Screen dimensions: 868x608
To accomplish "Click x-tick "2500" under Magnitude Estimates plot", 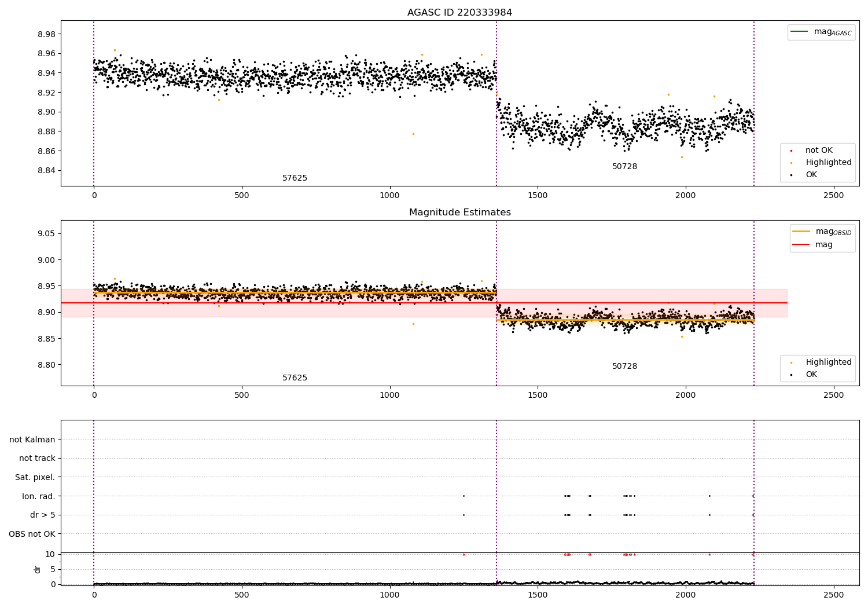I will coord(834,395).
